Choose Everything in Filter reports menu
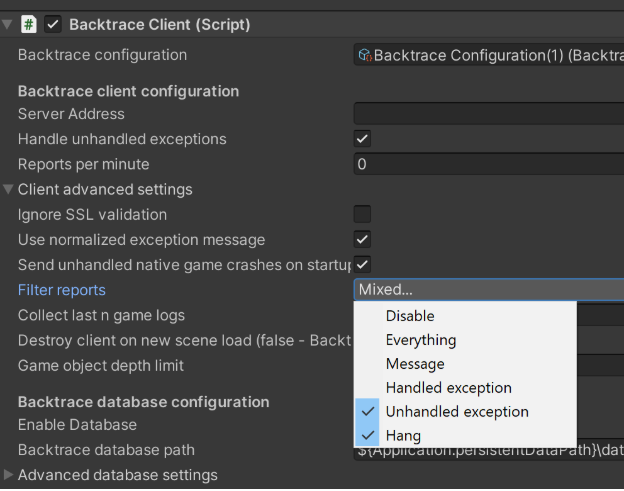This screenshot has height=491, width=624. click(465, 340)
